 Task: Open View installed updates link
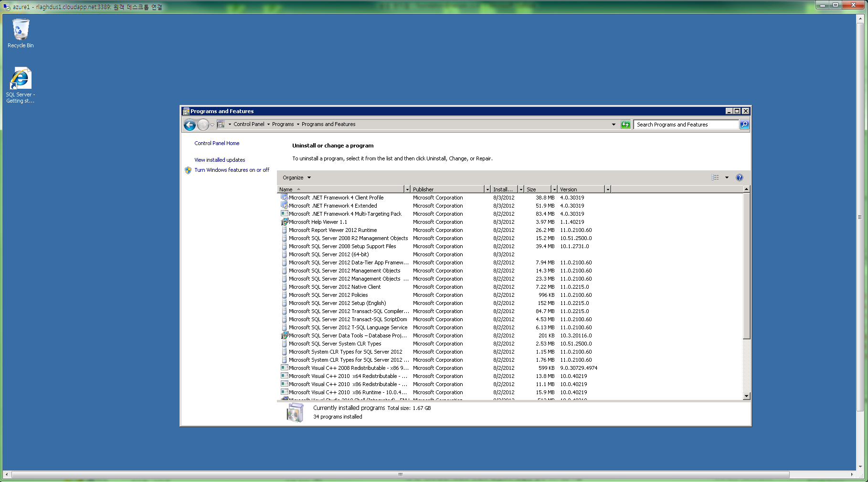tap(220, 160)
